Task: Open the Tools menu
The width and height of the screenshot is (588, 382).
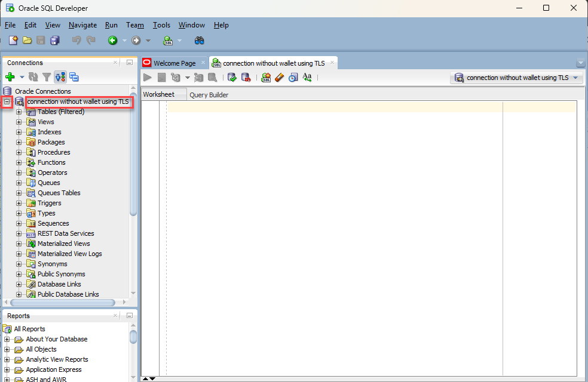Action: pyautogui.click(x=161, y=25)
